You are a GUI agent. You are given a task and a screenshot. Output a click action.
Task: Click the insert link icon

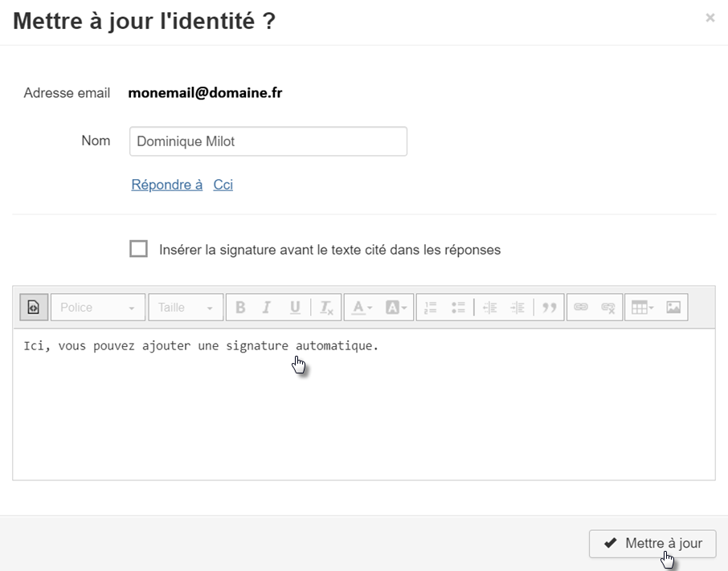click(581, 308)
